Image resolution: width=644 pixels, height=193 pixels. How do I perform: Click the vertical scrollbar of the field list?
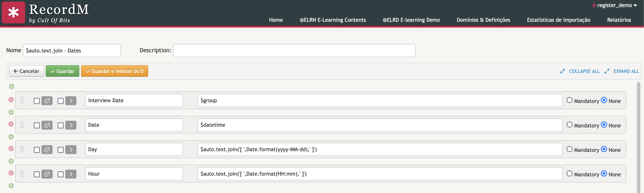pos(638,137)
